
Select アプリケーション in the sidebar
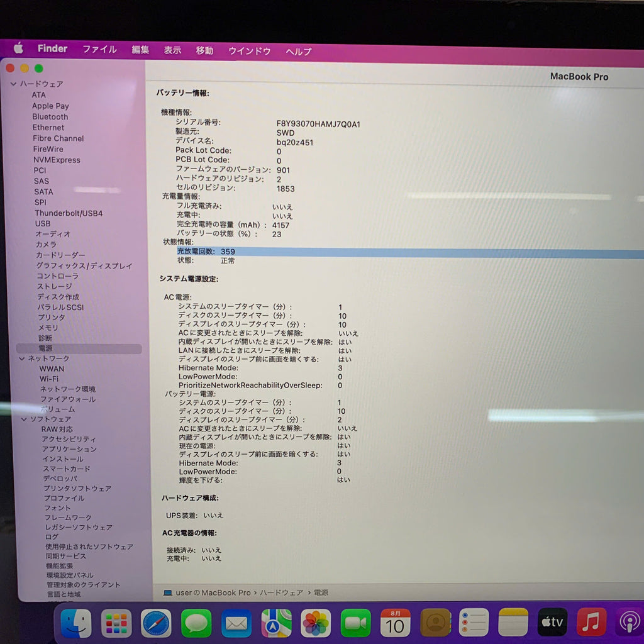69,449
